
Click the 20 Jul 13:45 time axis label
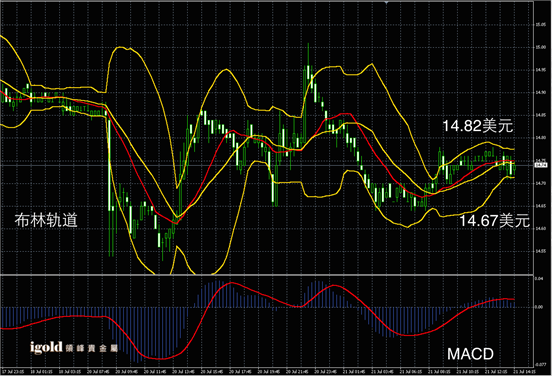[181, 371]
